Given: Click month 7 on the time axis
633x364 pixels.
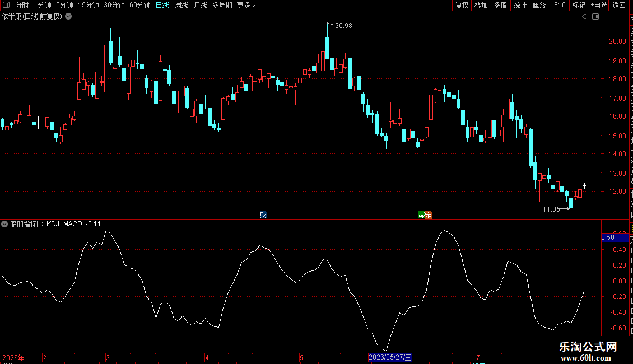Looking at the screenshot, I should click(478, 357).
